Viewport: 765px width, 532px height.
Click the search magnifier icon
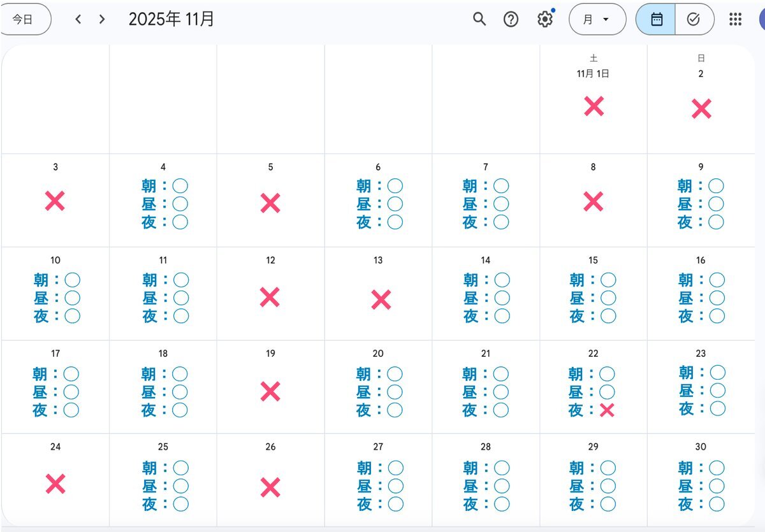coord(479,19)
